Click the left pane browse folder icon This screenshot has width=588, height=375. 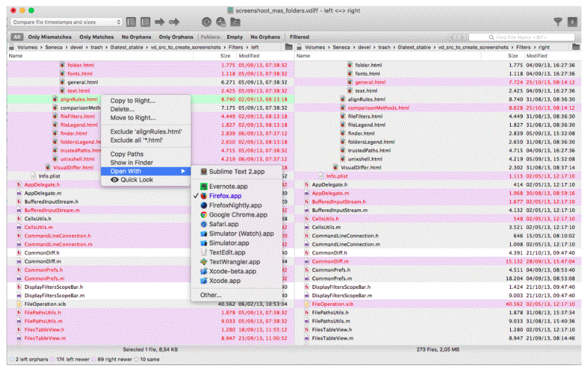[288, 47]
